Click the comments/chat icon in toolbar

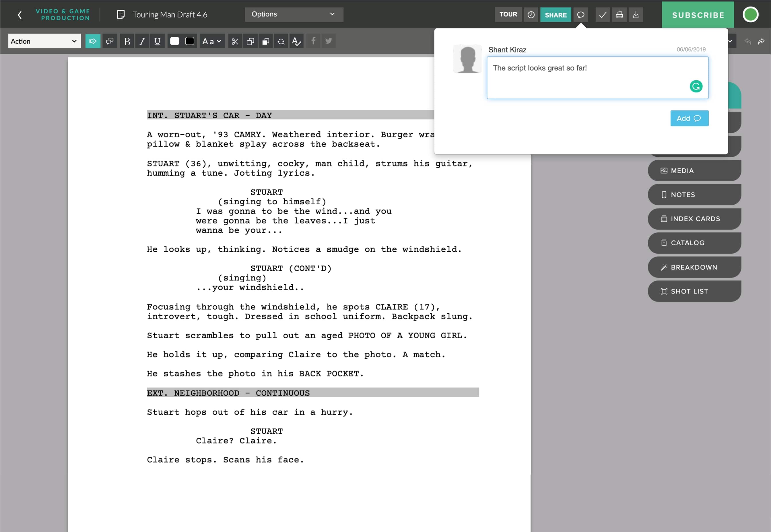(x=580, y=14)
